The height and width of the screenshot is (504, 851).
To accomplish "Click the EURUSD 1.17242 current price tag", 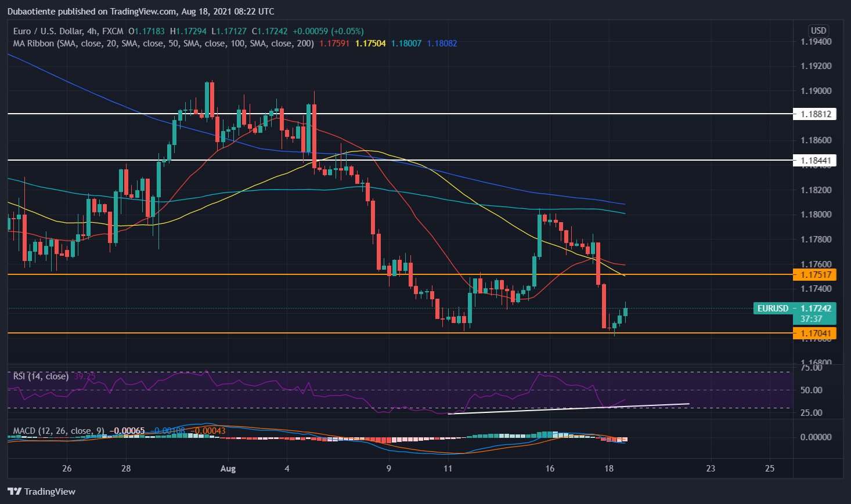I will click(795, 309).
